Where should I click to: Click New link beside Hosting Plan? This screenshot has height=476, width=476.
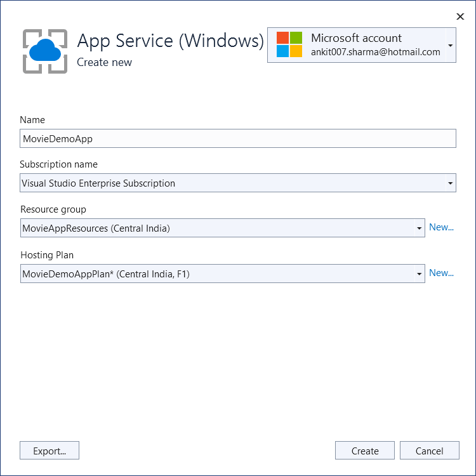pyautogui.click(x=441, y=273)
